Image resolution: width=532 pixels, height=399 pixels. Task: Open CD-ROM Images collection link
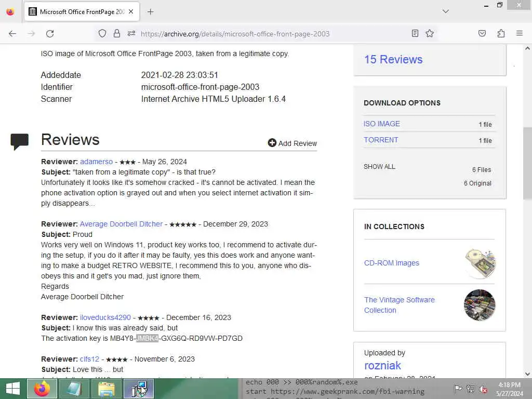[x=392, y=263]
